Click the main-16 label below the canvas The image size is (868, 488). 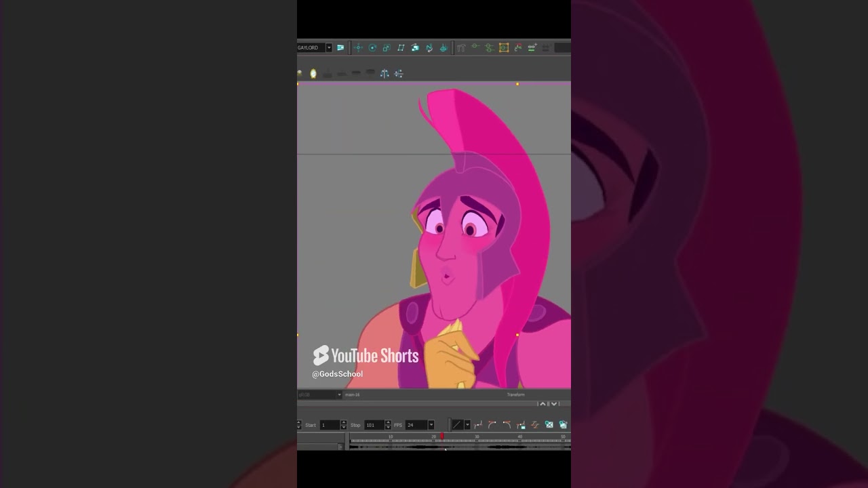tap(353, 394)
